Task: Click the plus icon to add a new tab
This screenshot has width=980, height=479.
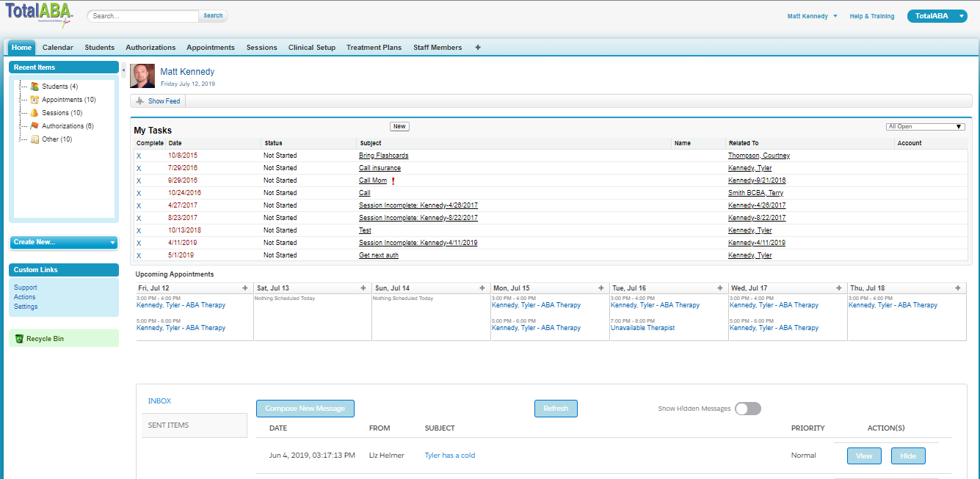Action: click(478, 48)
